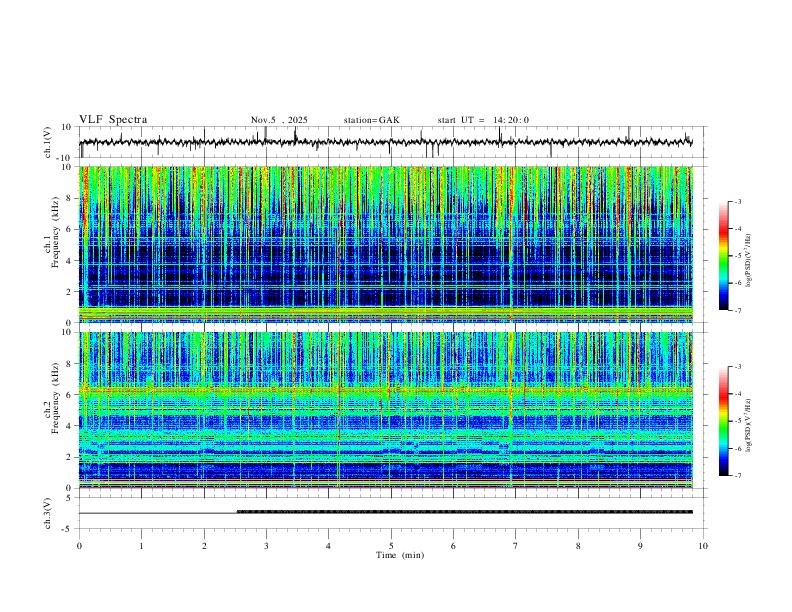
Task: Click the "4" kHz tick on the ch.2 spectrogram axis
Action: pos(70,426)
